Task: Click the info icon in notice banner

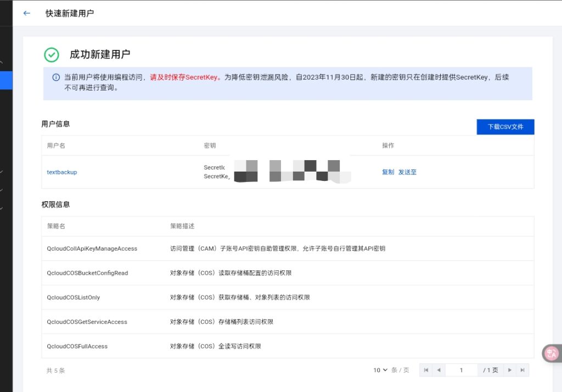Action: (x=56, y=77)
